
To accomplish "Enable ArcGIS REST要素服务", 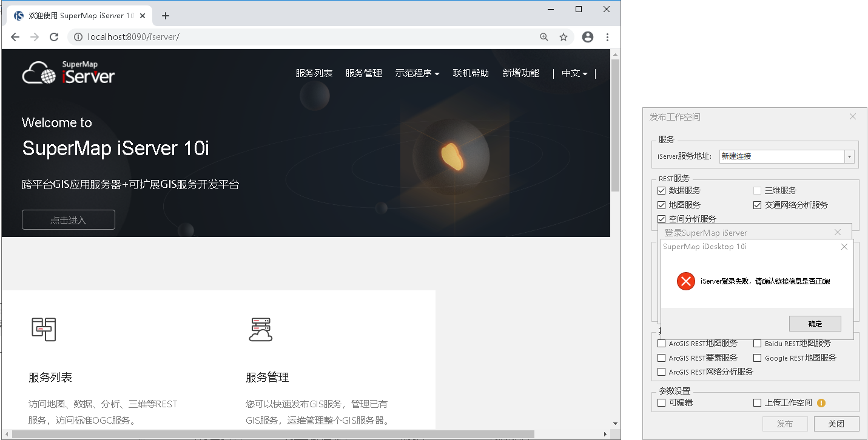I will (x=662, y=358).
